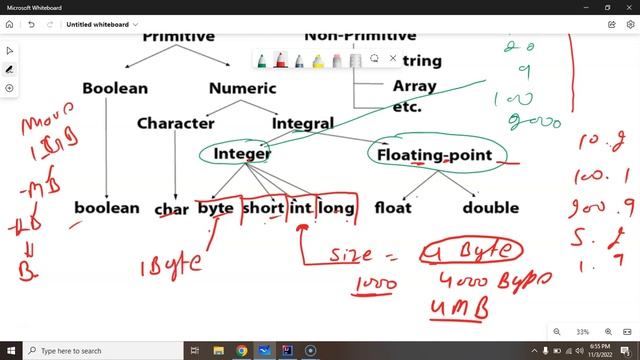Close the pen toolbar
640x360 pixels.
[393, 58]
